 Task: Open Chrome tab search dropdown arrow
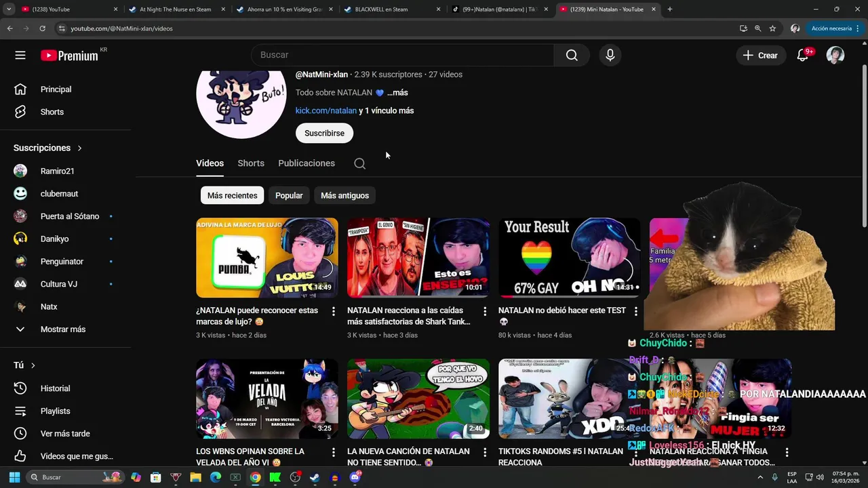(x=9, y=9)
